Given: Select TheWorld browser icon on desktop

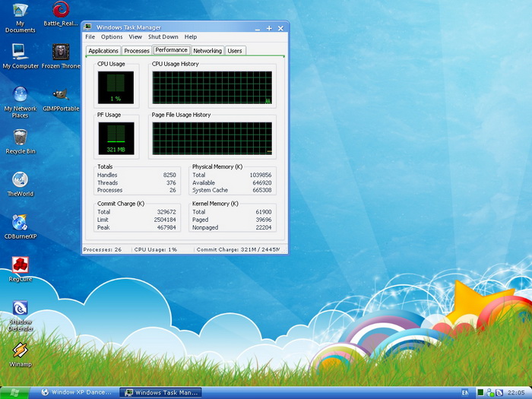Looking at the screenshot, I should (x=20, y=184).
